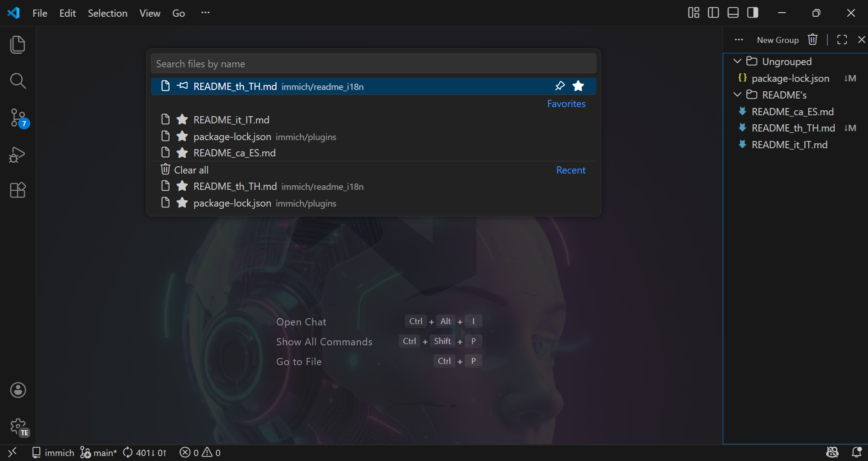Click the Clear all trash icon

(x=165, y=169)
